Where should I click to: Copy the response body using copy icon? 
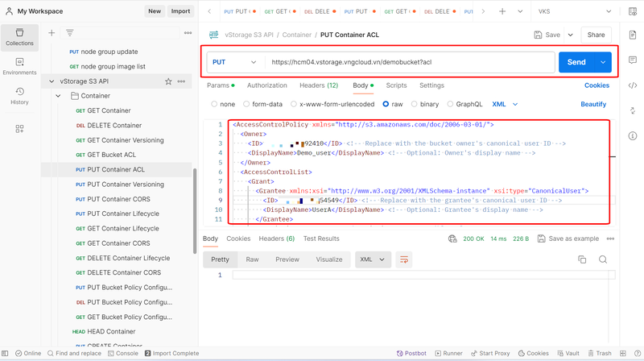[582, 259]
